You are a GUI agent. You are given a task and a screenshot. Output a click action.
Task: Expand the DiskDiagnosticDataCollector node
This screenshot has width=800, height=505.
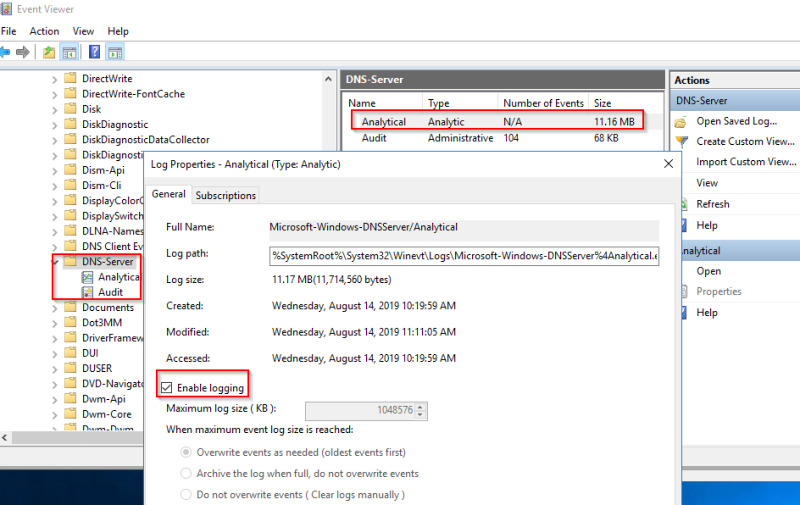55,140
